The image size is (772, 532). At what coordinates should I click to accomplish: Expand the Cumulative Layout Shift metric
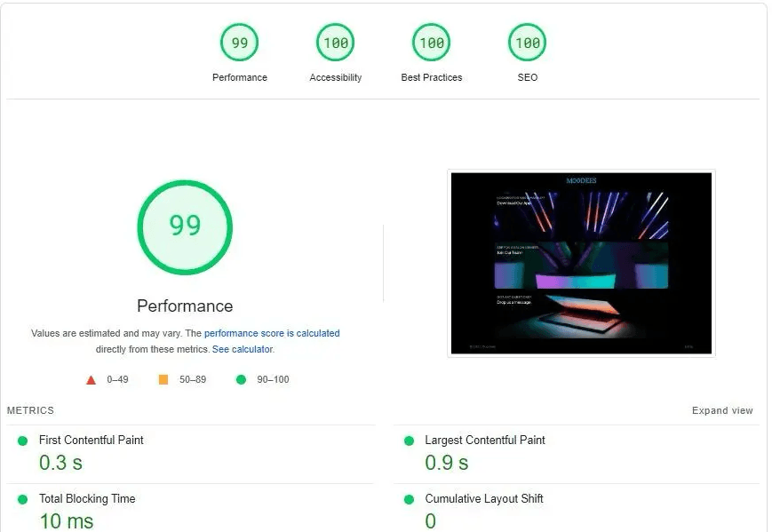[x=484, y=499]
